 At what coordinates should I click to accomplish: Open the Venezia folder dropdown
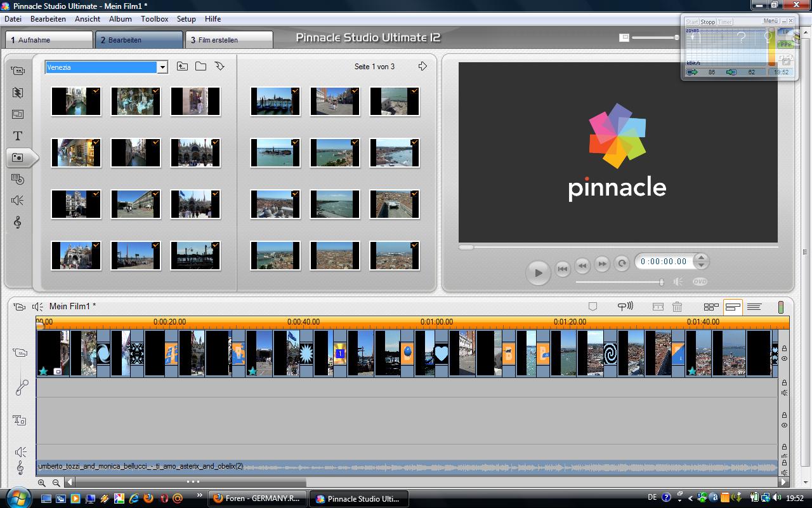coord(162,67)
